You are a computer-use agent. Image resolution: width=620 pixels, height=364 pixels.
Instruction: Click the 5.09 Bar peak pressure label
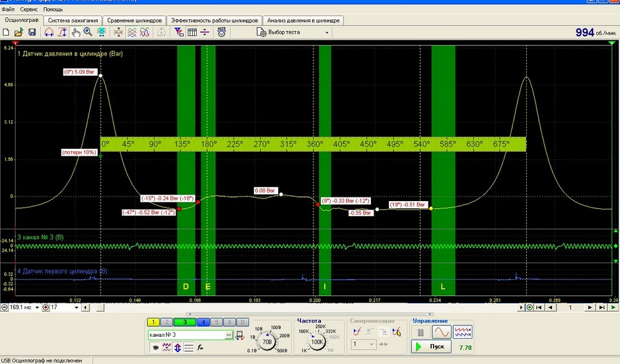coord(80,72)
